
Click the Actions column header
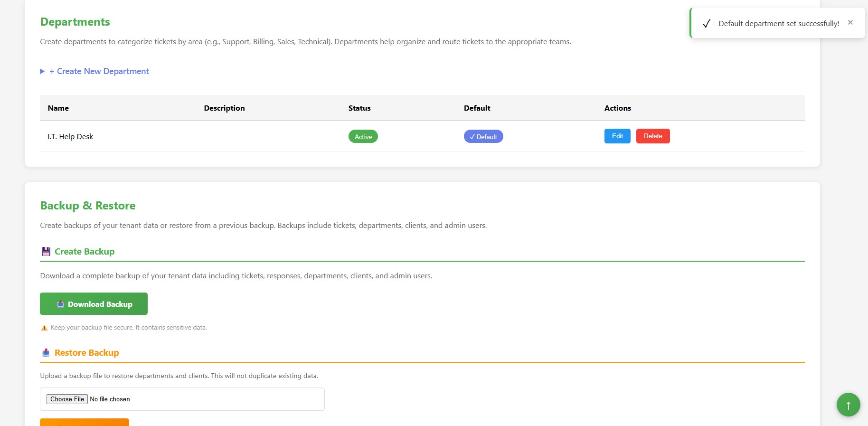[x=617, y=108]
